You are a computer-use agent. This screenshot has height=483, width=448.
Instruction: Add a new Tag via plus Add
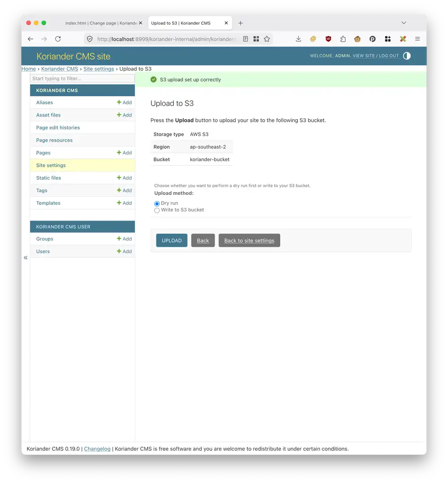click(124, 191)
